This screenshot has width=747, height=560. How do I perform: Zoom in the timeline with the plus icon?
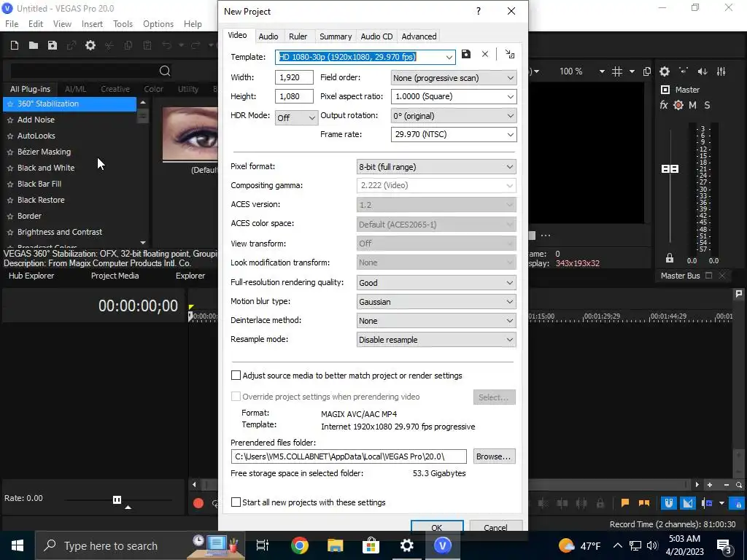tap(710, 485)
